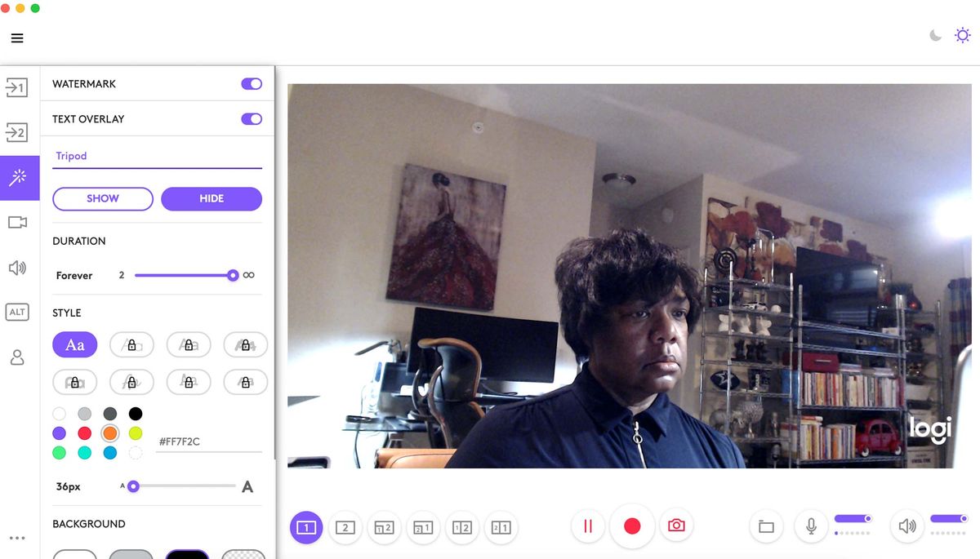Open camera settings sidebar icon

17,222
